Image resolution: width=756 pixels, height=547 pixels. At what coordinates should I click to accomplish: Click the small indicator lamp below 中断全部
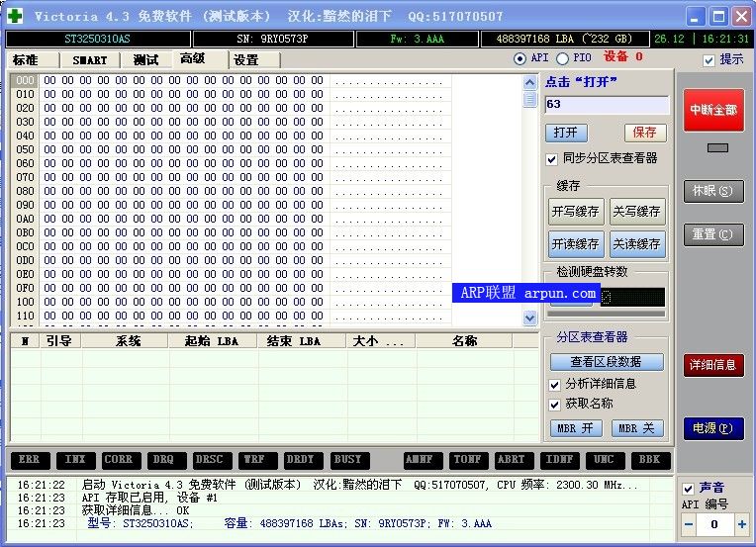point(717,148)
